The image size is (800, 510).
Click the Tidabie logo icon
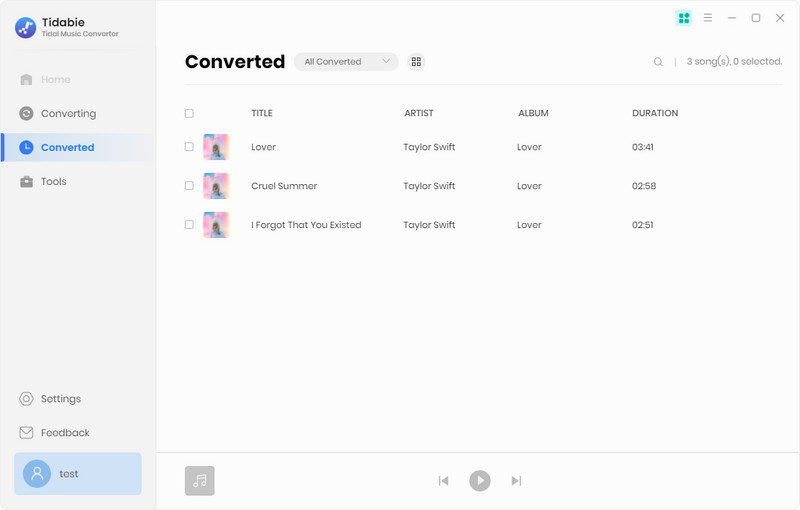point(26,28)
